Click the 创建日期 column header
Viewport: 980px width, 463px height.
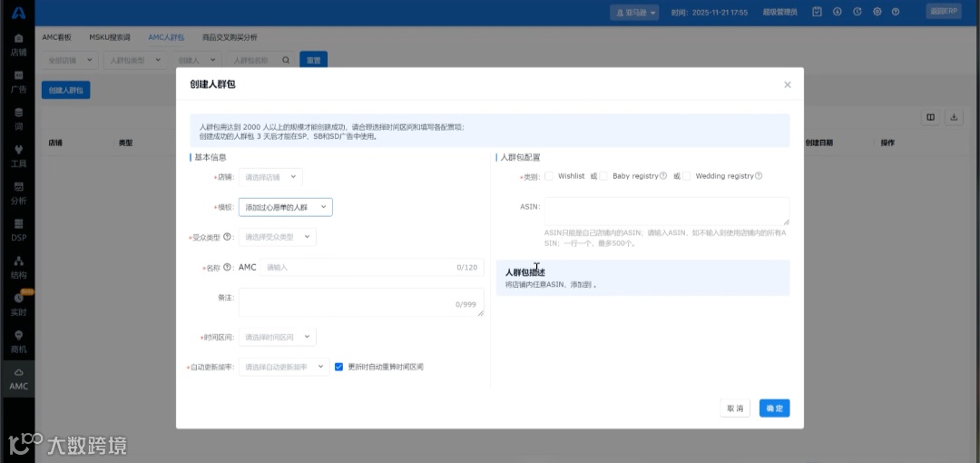(818, 143)
